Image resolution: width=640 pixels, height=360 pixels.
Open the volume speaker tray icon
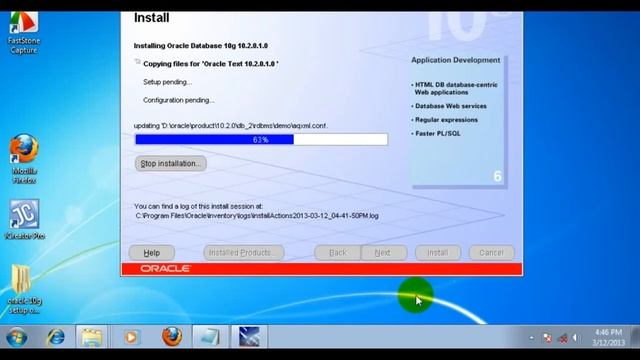577,338
